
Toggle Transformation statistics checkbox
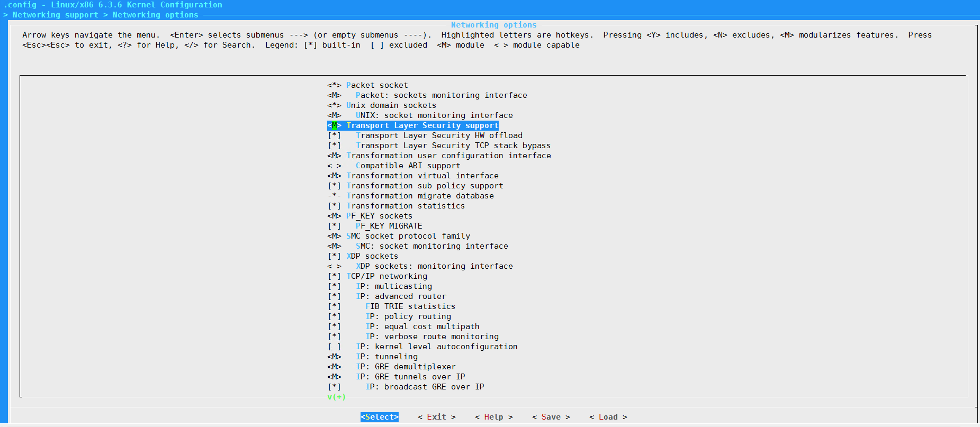pyautogui.click(x=334, y=206)
